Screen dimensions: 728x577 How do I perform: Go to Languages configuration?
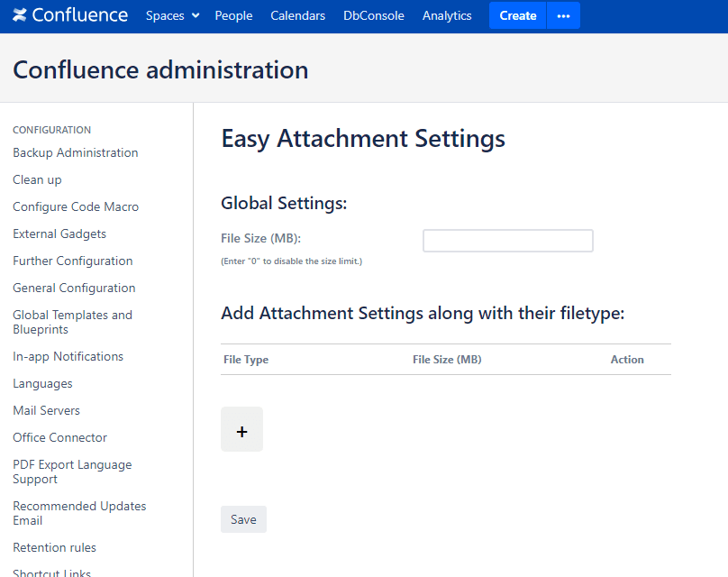[42, 383]
